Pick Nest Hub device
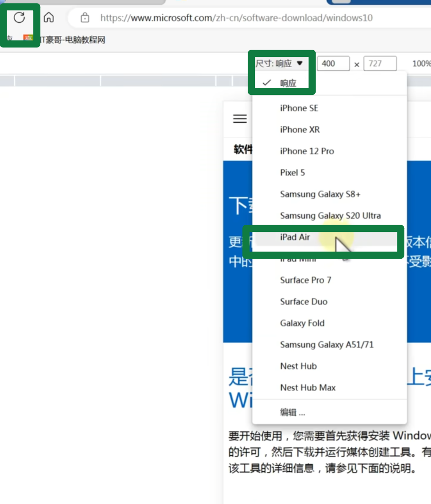The image size is (431, 504). pyautogui.click(x=330, y=366)
